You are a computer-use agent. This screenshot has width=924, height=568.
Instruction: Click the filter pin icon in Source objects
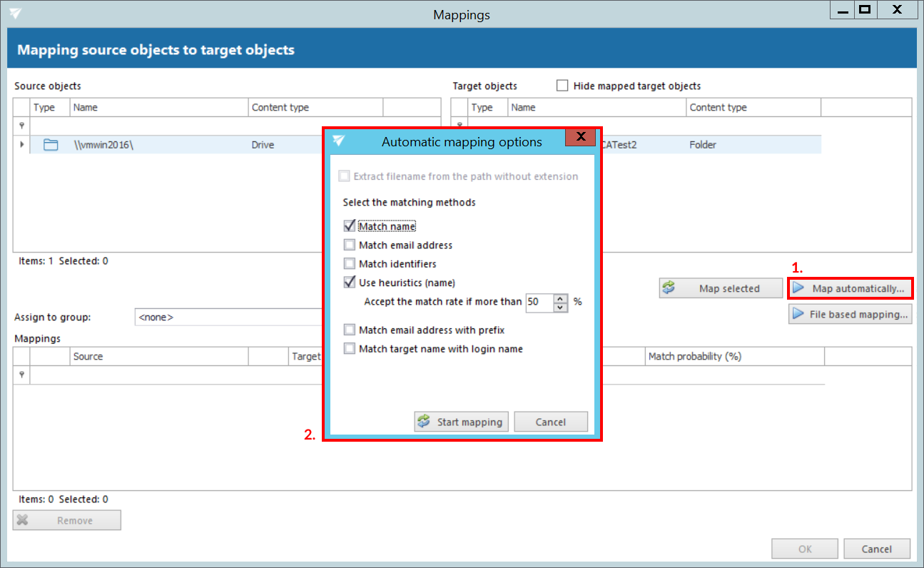[21, 126]
